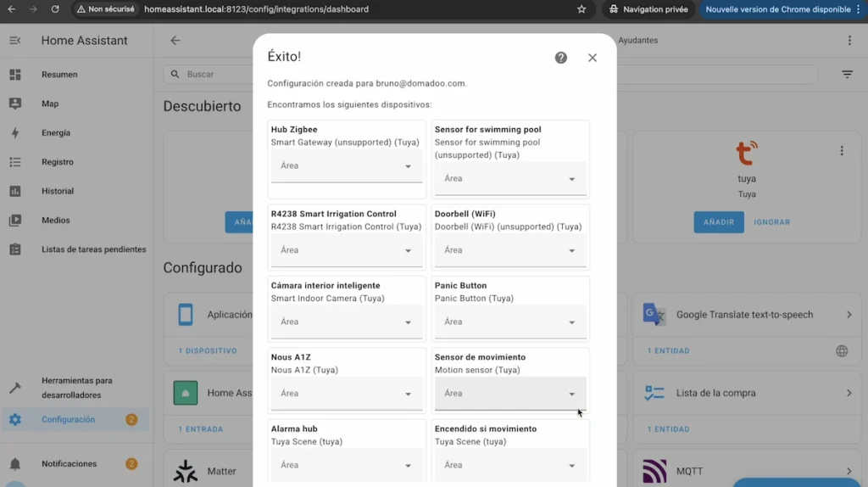This screenshot has width=868, height=487.
Task: Go to Energía panel
Action: 76,133
